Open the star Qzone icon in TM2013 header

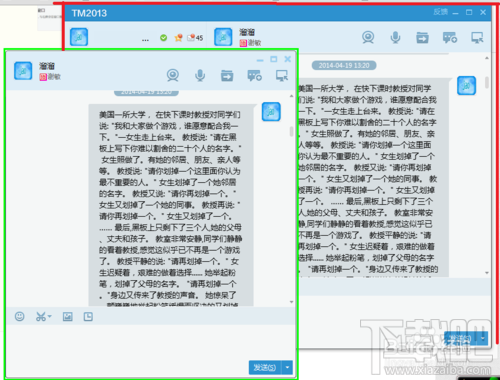[x=179, y=38]
